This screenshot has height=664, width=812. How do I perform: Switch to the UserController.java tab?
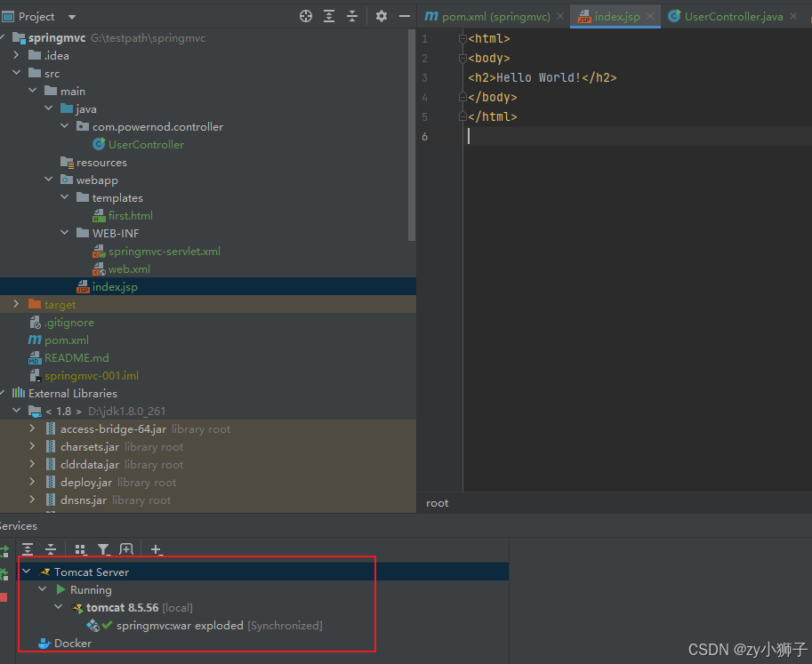(x=734, y=15)
